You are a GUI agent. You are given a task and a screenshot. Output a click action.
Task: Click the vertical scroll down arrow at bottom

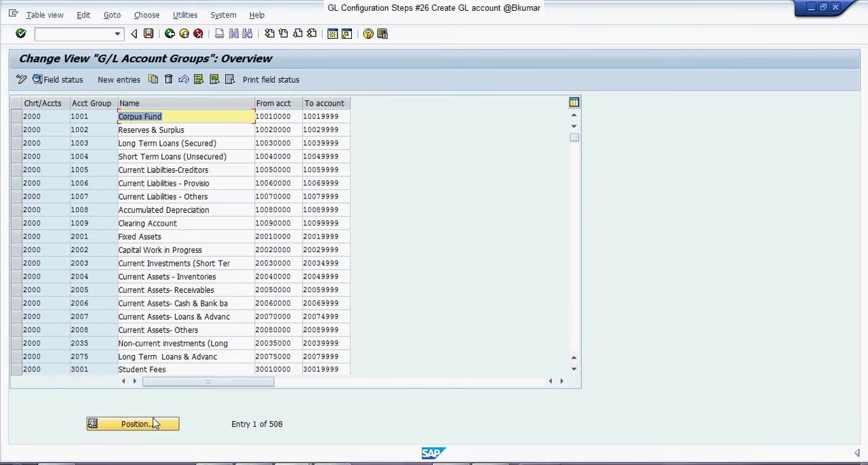click(574, 369)
